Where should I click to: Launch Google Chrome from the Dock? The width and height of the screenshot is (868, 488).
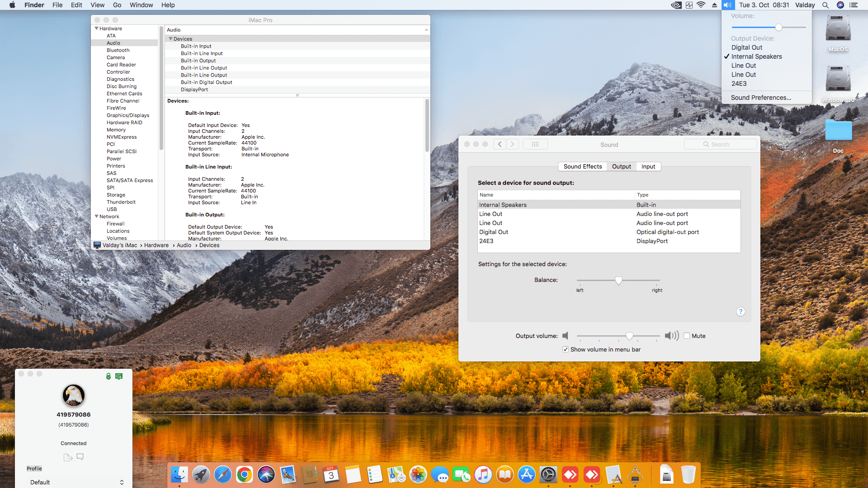245,475
